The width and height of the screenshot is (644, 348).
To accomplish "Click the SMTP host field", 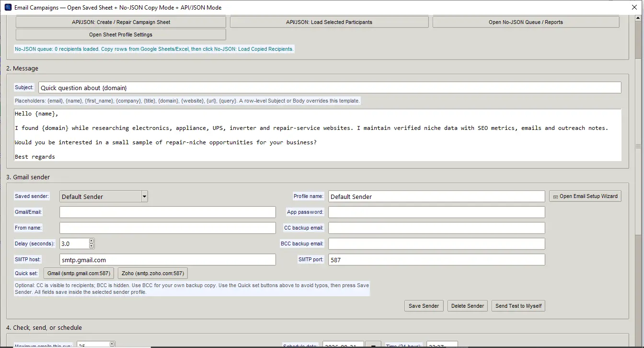I will (168, 260).
